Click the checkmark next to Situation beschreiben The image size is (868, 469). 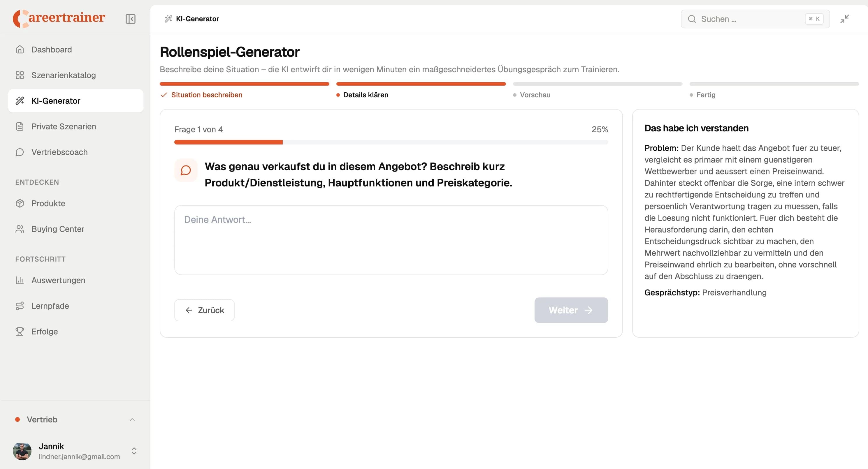point(164,95)
